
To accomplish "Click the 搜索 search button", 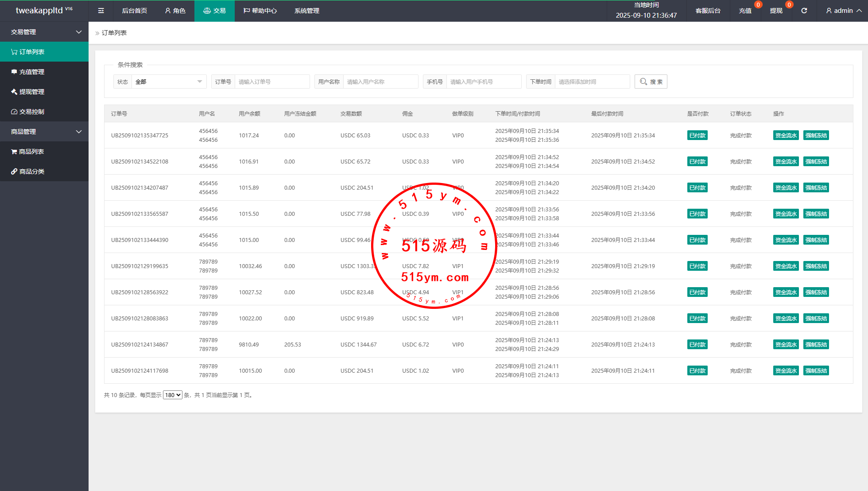I will 651,82.
